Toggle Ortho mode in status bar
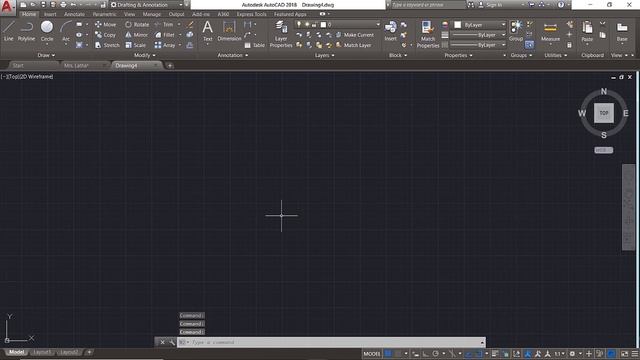 (426, 354)
